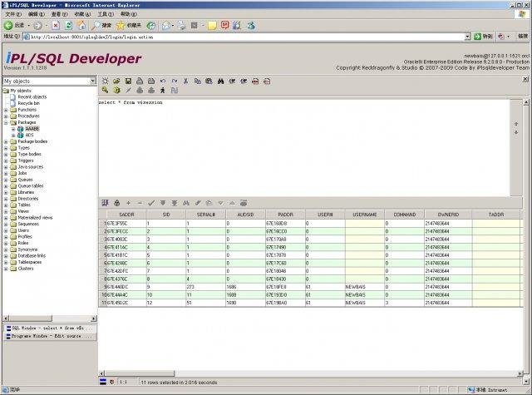532x395 pixels.
Task: Expand the Functions folder
Action: 6,110
